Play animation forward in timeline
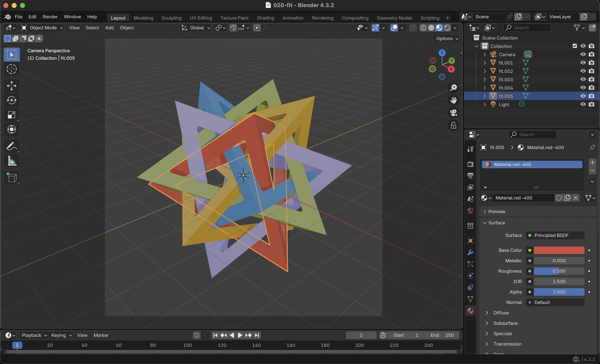The width and height of the screenshot is (600, 364). 240,335
